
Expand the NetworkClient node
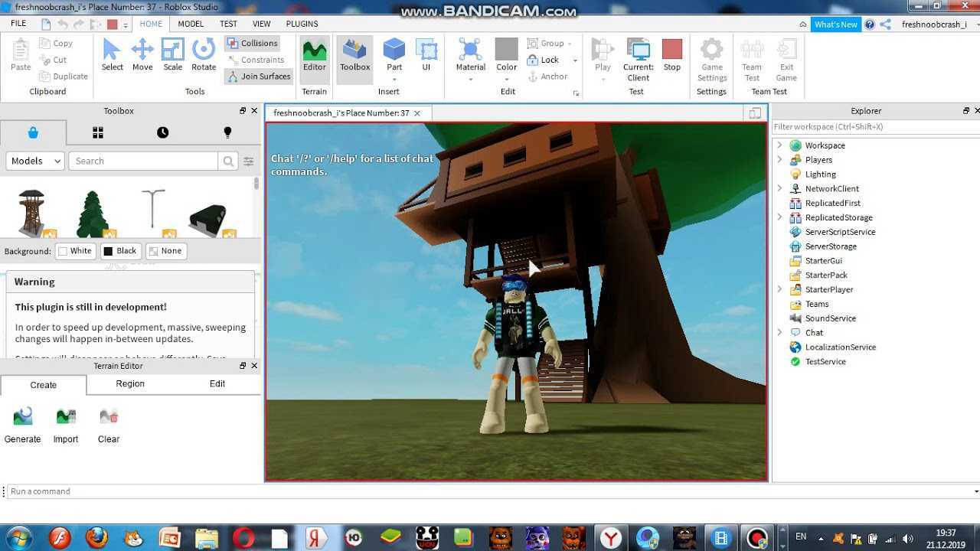tap(779, 188)
